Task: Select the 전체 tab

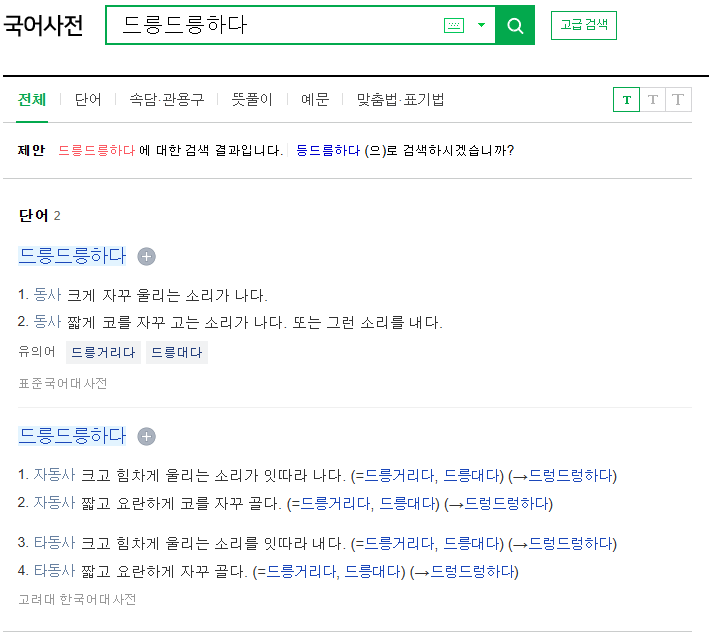Action: point(32,100)
